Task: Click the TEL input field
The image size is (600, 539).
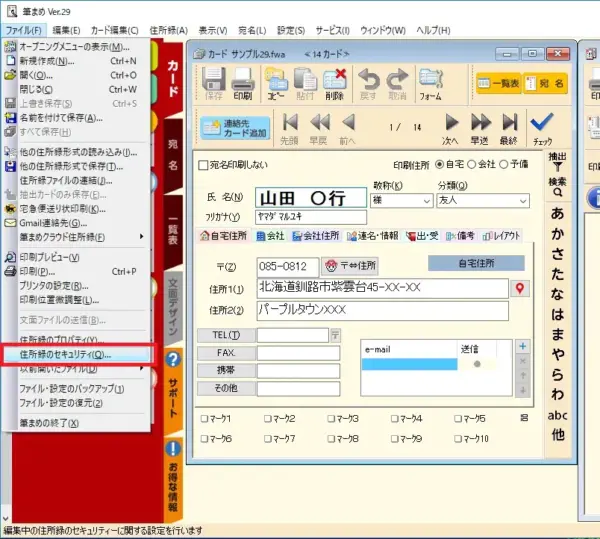Action: 293,335
